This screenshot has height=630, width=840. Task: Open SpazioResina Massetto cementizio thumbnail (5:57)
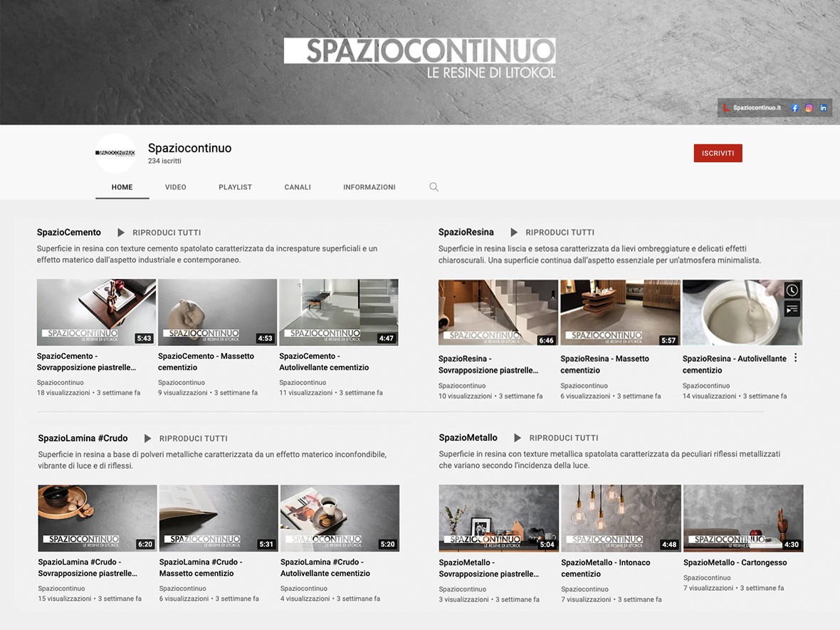pyautogui.click(x=620, y=313)
